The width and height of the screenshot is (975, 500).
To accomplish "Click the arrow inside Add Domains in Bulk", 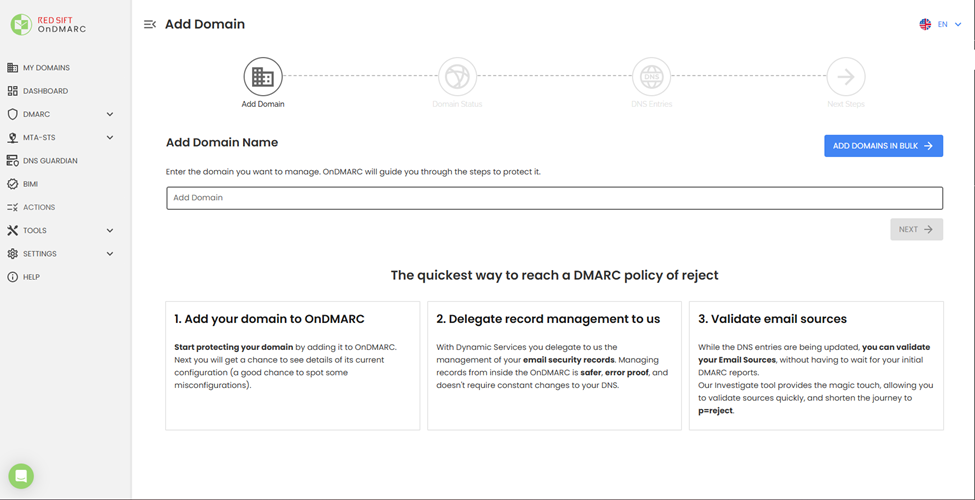I will [x=928, y=146].
